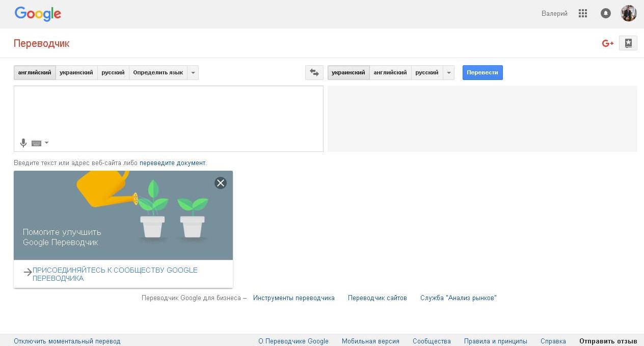Swap source and target languages
This screenshot has width=644, height=346.
(x=314, y=72)
